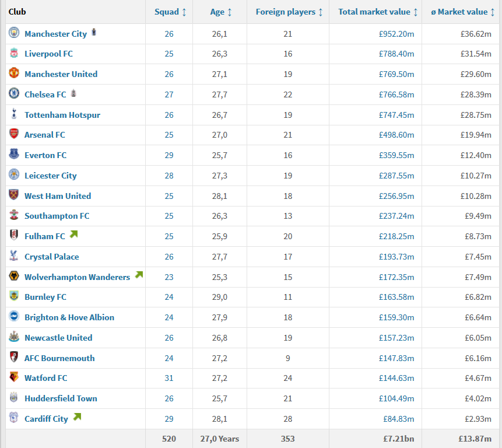Click the Everton FC club crest
The height and width of the screenshot is (448, 502).
[14, 154]
